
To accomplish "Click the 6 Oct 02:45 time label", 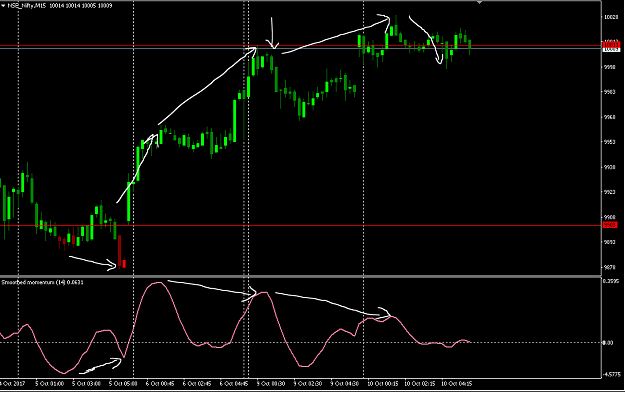I will [197, 384].
